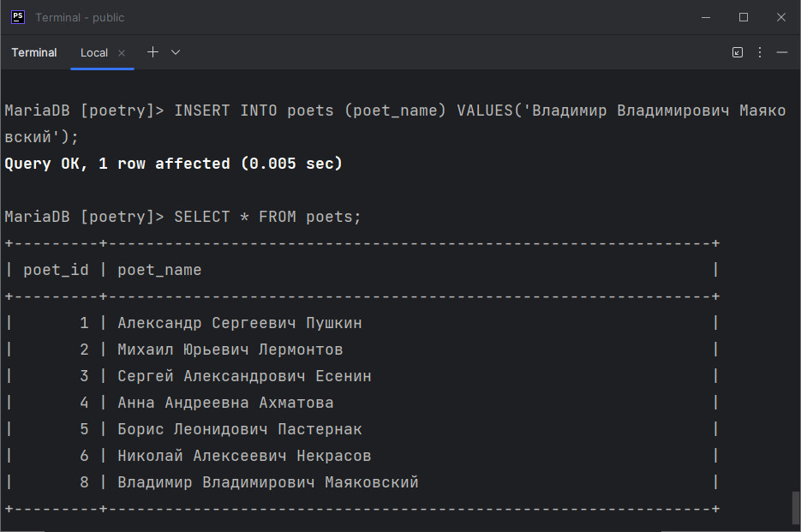Open the new session options dropdown

click(176, 52)
